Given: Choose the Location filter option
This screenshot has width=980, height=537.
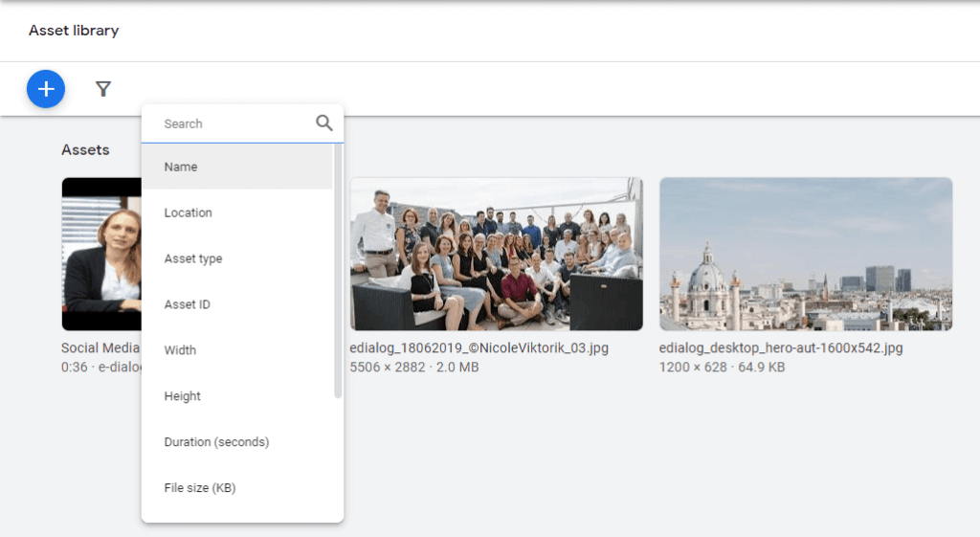Looking at the screenshot, I should (x=237, y=213).
